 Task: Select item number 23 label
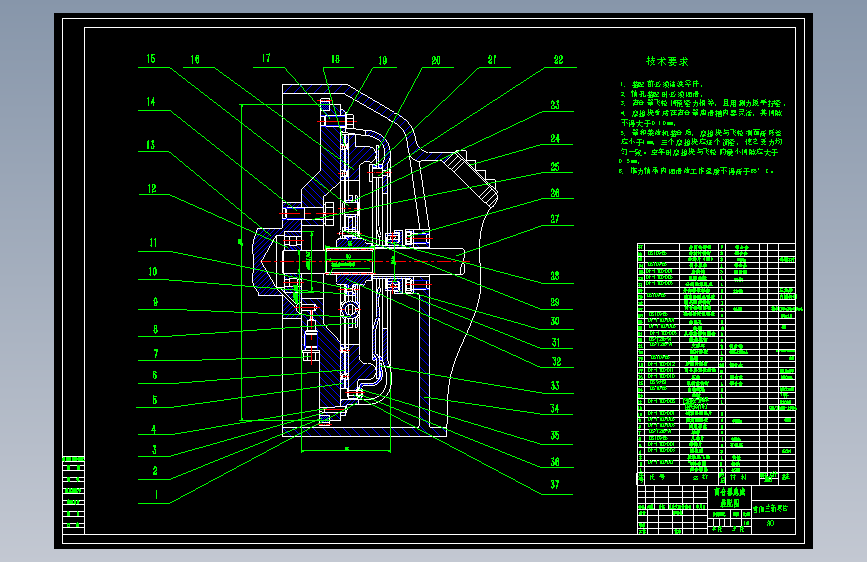point(555,105)
